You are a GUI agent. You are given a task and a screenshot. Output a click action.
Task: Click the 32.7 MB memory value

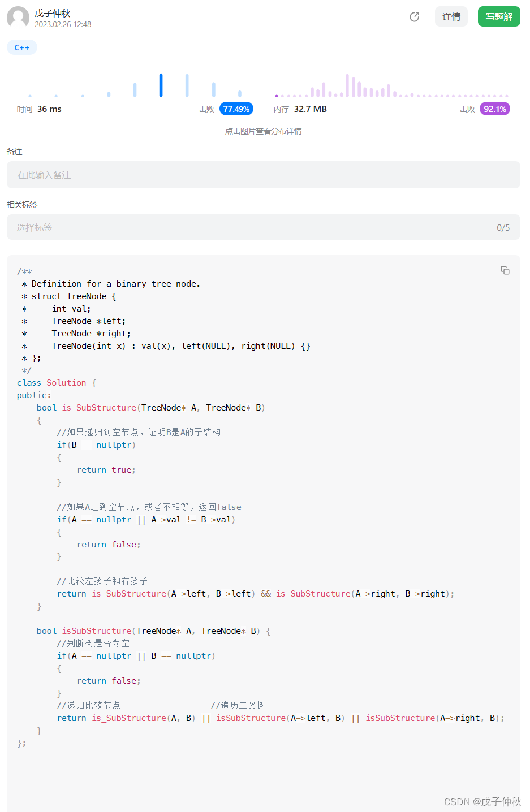pos(311,109)
